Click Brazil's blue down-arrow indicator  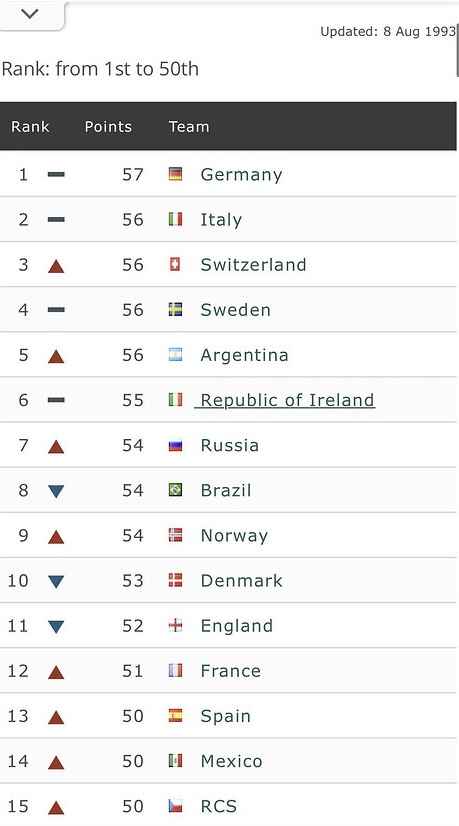click(x=56, y=491)
